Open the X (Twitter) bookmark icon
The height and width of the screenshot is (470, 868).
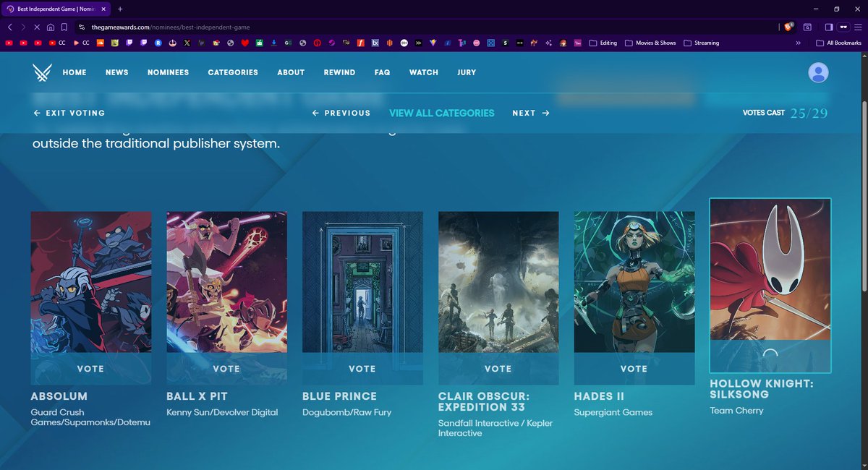[x=187, y=43]
